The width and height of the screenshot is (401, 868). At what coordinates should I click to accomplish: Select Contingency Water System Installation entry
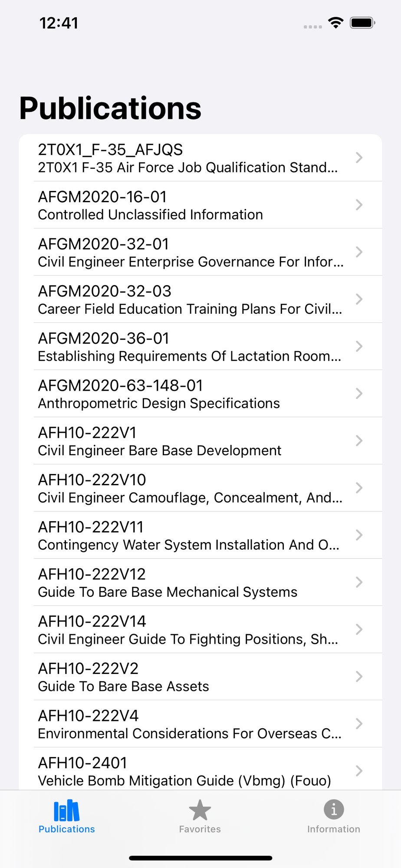pyautogui.click(x=191, y=536)
